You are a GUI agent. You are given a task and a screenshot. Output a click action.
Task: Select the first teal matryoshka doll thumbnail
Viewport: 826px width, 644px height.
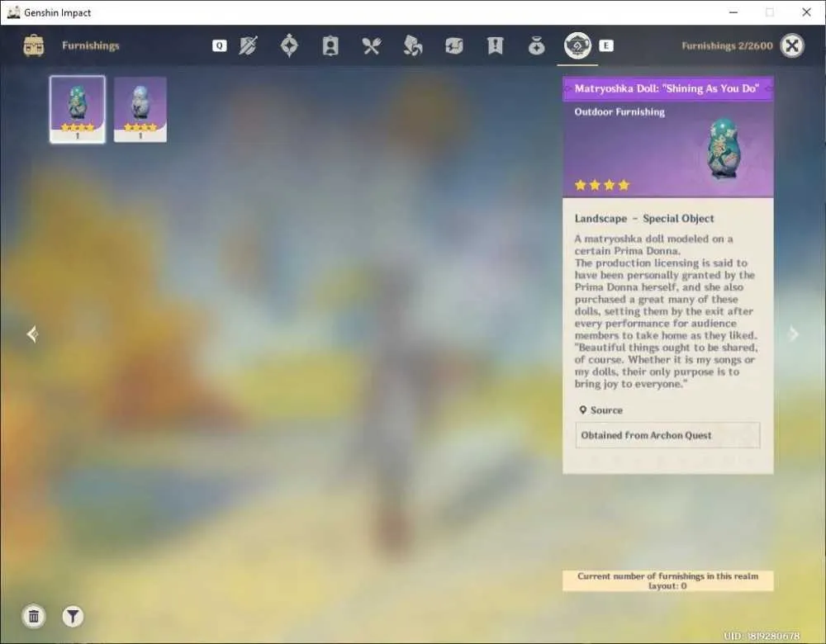coord(78,109)
